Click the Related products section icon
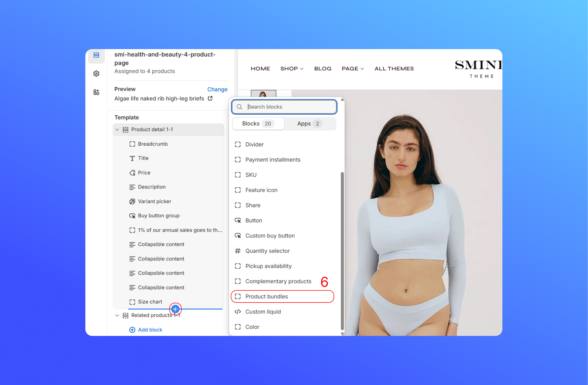 (125, 316)
